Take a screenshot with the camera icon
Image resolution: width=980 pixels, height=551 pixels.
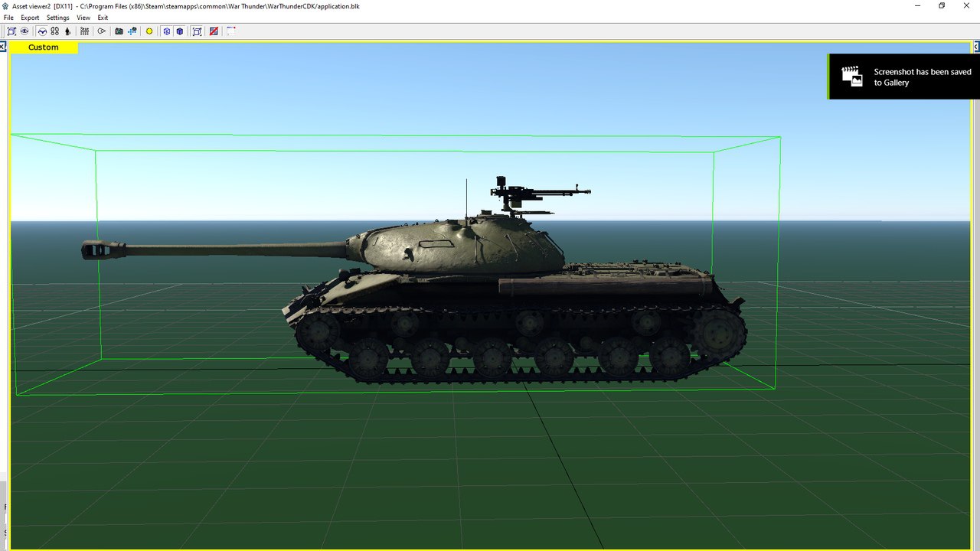click(119, 31)
